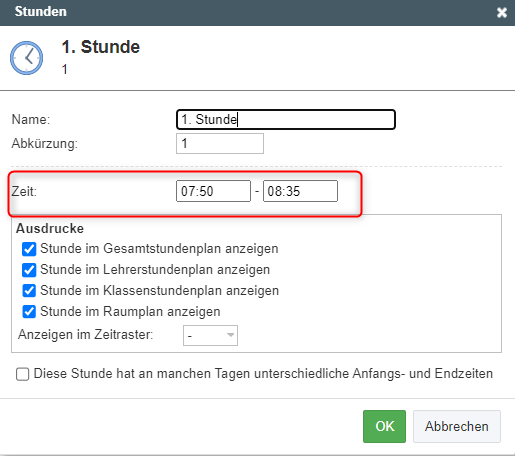Click the Ausdrucke section heading

pyautogui.click(x=50, y=229)
